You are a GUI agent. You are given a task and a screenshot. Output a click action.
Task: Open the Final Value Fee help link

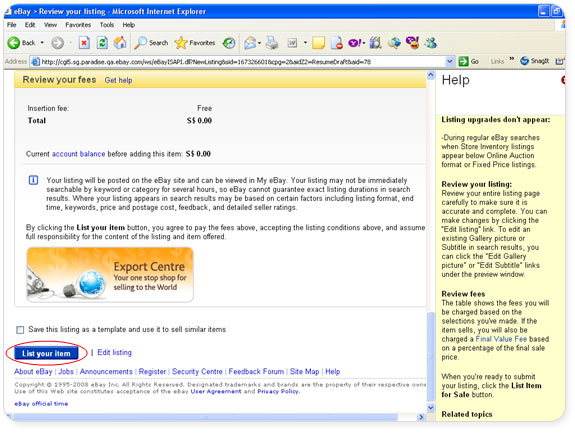[501, 339]
